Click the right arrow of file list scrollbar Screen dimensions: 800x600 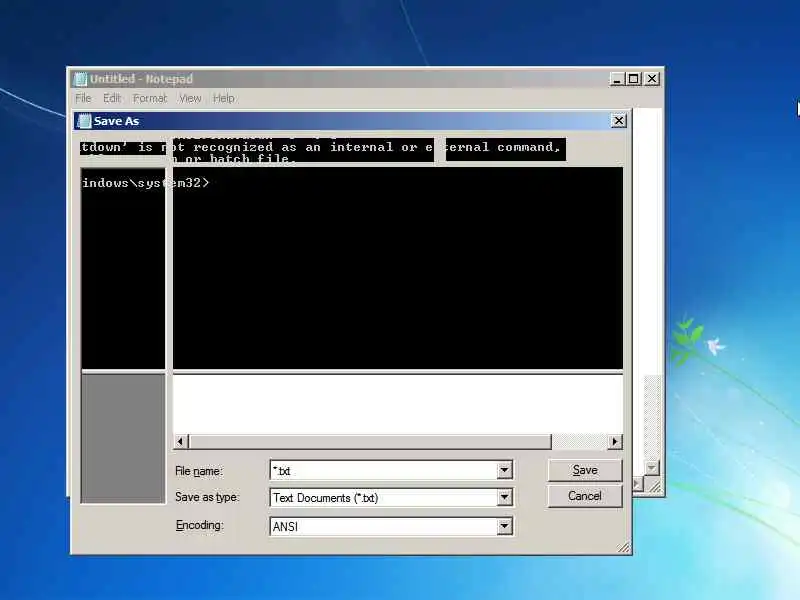[x=615, y=441]
